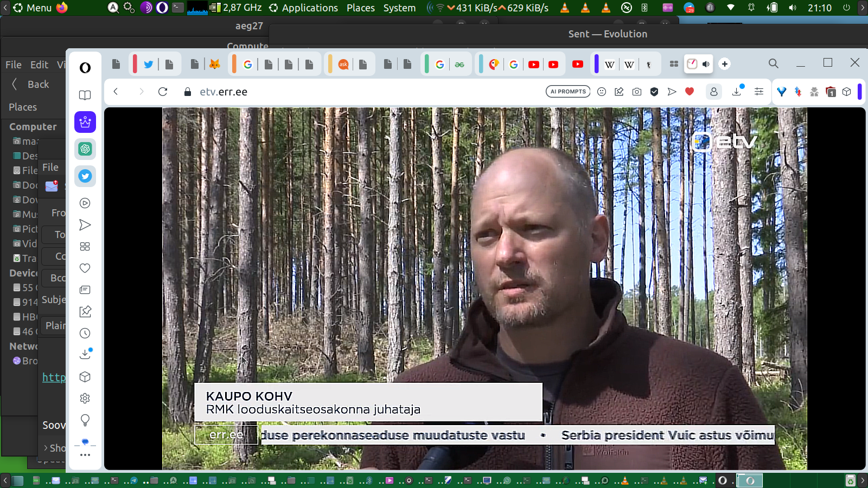Open sidebar three-dots setup menu
Image resolution: width=868 pixels, height=488 pixels.
pyautogui.click(x=85, y=455)
